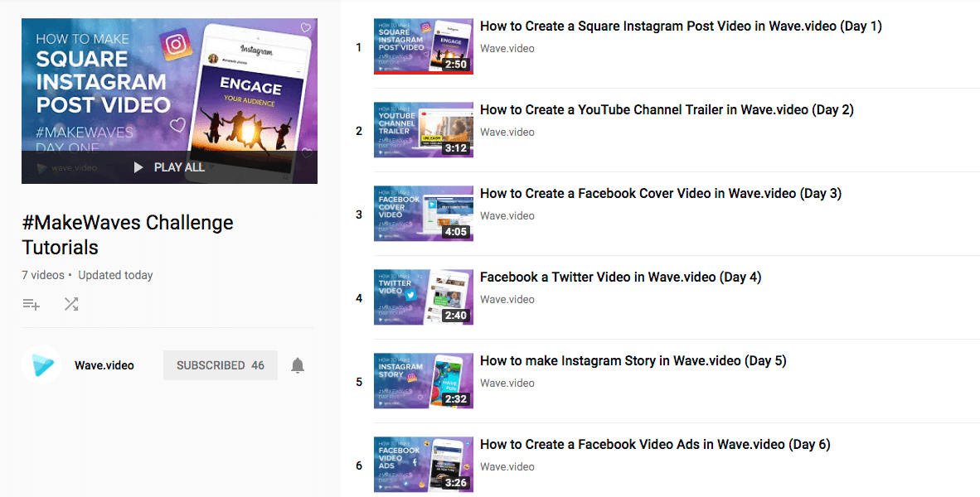The width and height of the screenshot is (980, 497).
Task: Click the 2:40 duration badge
Action: click(456, 316)
